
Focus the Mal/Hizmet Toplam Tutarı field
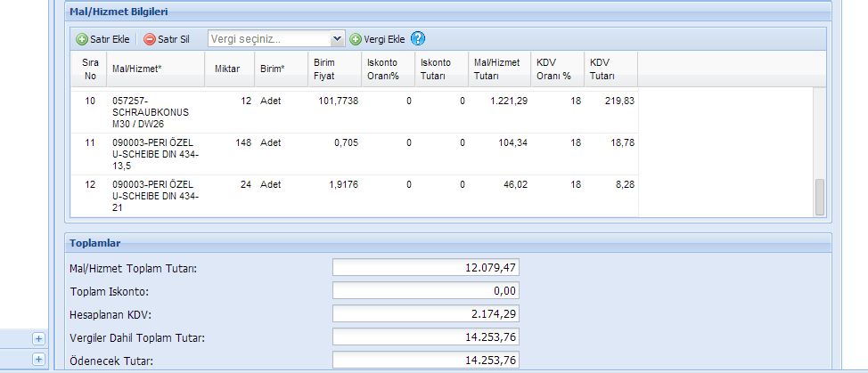point(425,267)
